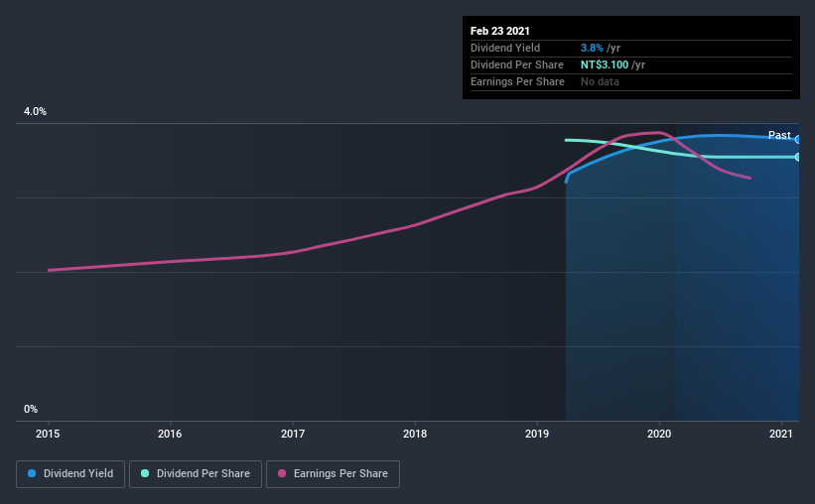Click the 2016 x-axis label
The width and height of the screenshot is (815, 504).
[x=170, y=434]
